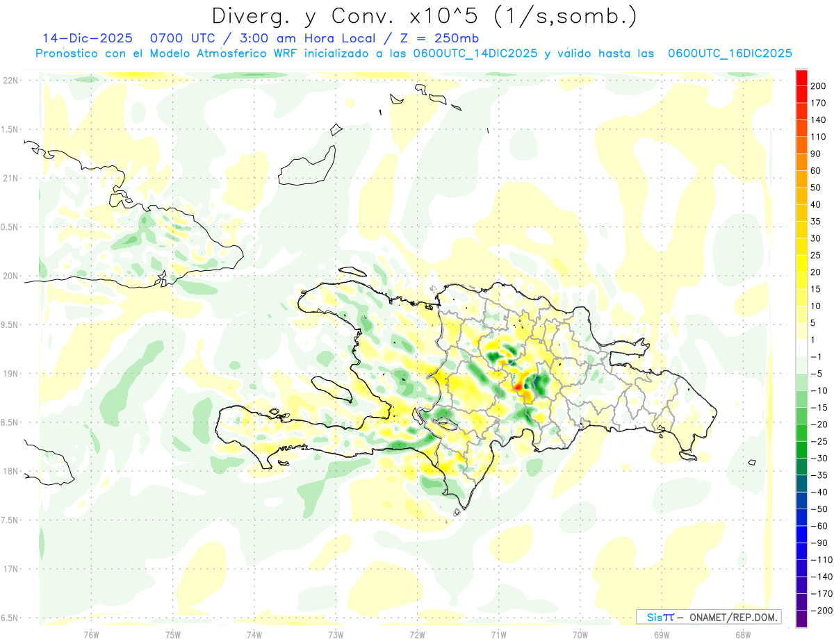834x644 pixels.
Task: Click the '21N' latitude label
Action: pyautogui.click(x=10, y=178)
